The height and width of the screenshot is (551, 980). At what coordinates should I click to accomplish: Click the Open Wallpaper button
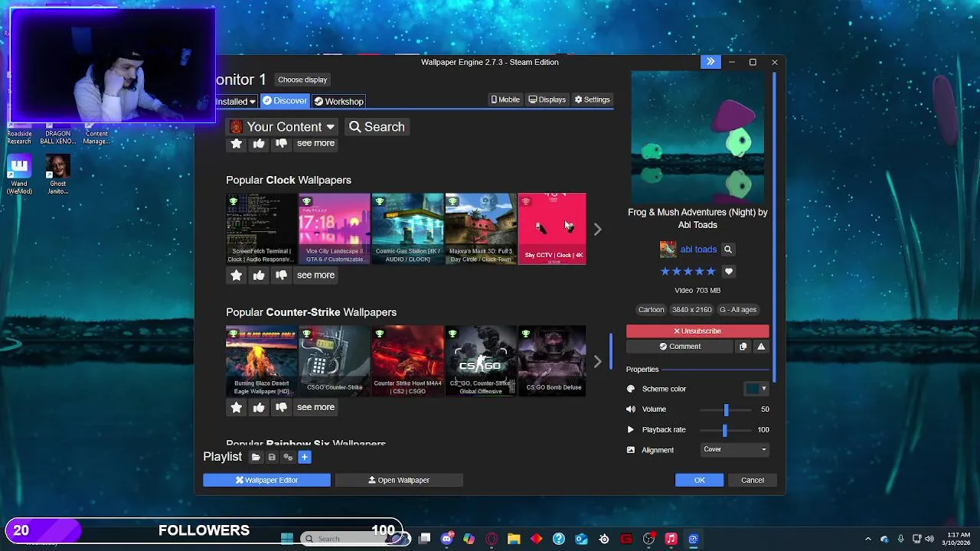[x=399, y=481]
